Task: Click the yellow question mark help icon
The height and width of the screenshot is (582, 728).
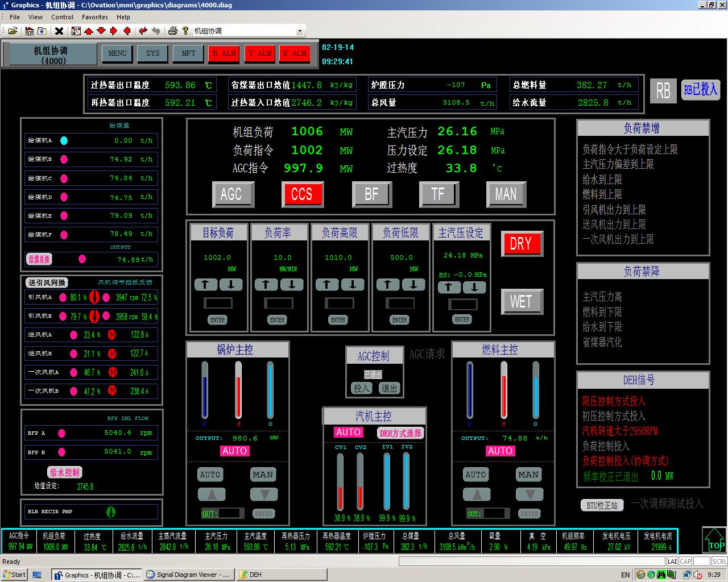Action: tap(185, 31)
